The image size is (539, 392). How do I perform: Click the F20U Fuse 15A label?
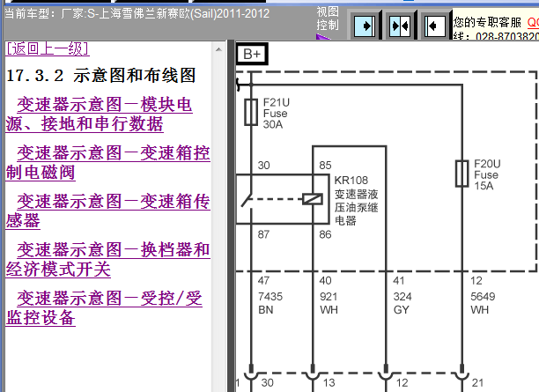click(487, 174)
